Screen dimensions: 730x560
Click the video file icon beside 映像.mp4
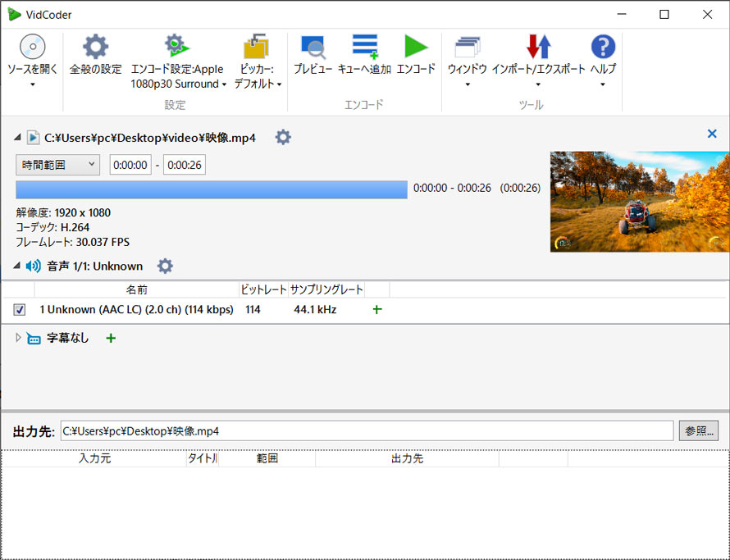tap(33, 137)
